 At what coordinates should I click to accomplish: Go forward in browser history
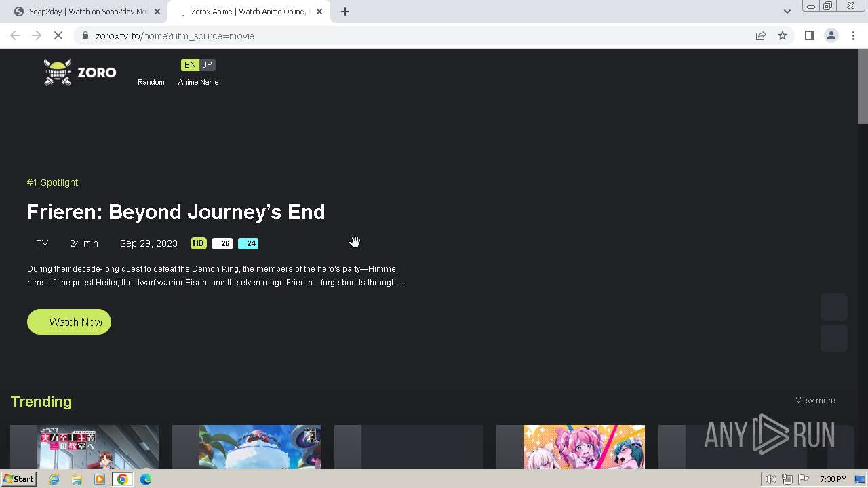tap(37, 36)
